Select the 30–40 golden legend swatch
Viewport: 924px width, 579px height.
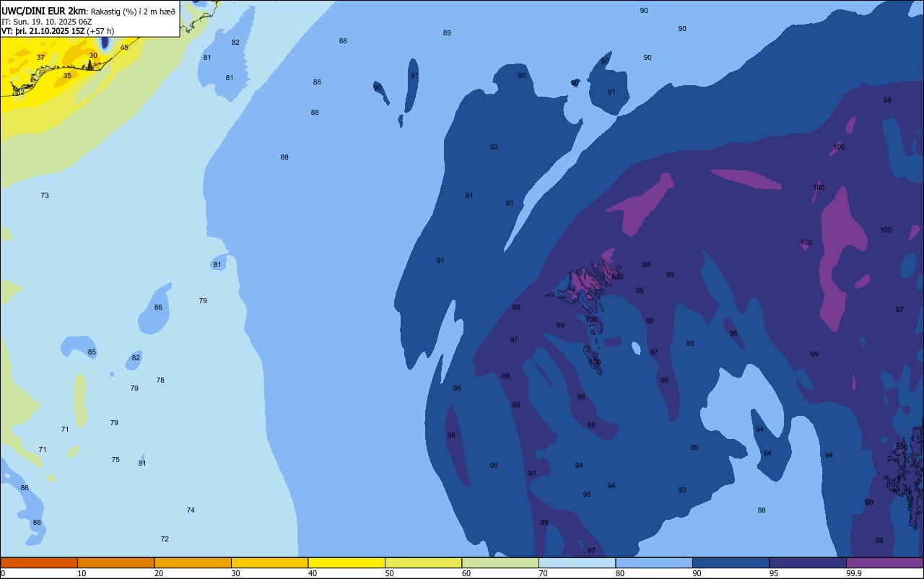pos(269,562)
